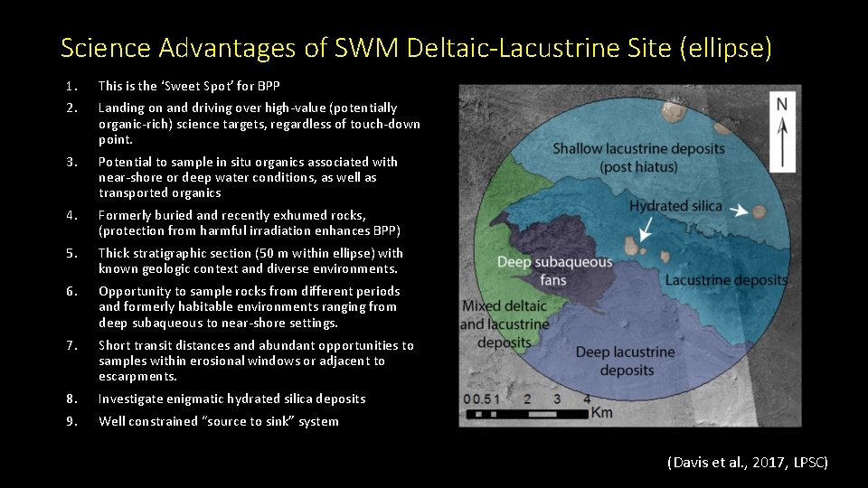
Task: Click the slide title 'Science Advantages of SWM Deltaic-Lacustrine Site'
Action: pos(416,48)
